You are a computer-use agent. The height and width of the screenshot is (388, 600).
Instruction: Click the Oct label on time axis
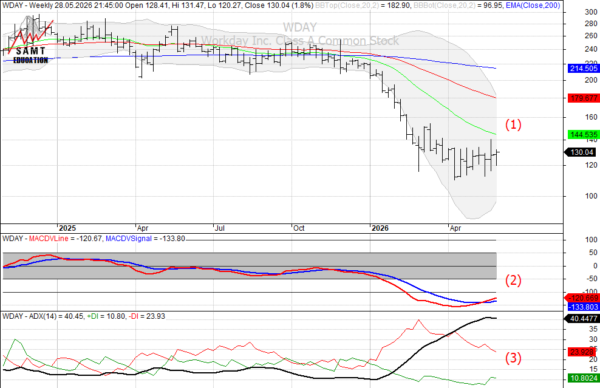(x=299, y=228)
